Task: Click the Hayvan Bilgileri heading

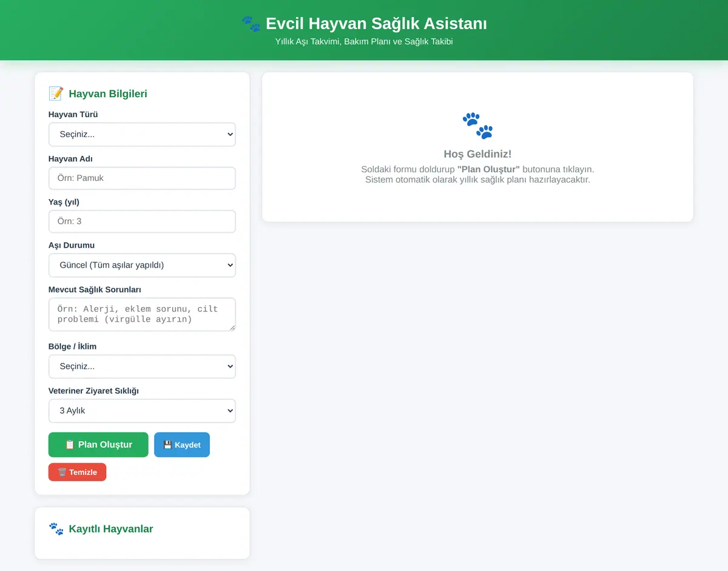Action: click(108, 93)
